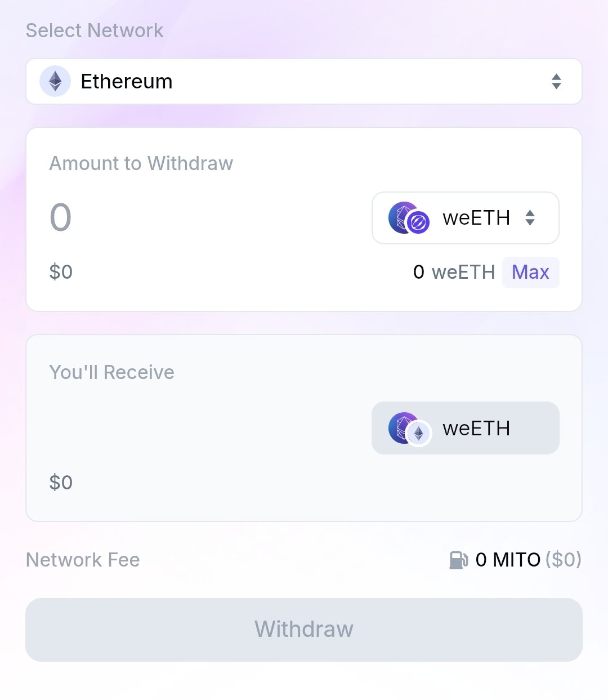The height and width of the screenshot is (700, 608).
Task: Expand the Select Network dropdown arrows
Action: [x=556, y=82]
